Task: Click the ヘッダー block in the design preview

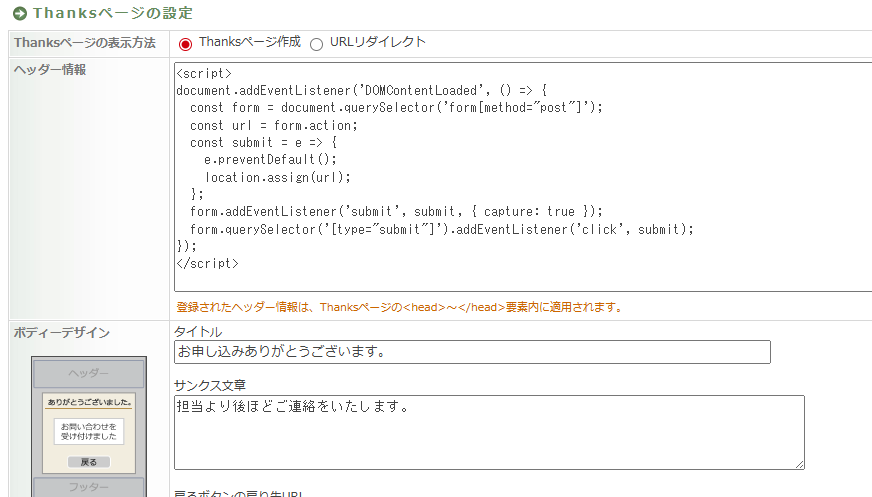Action: point(89,374)
